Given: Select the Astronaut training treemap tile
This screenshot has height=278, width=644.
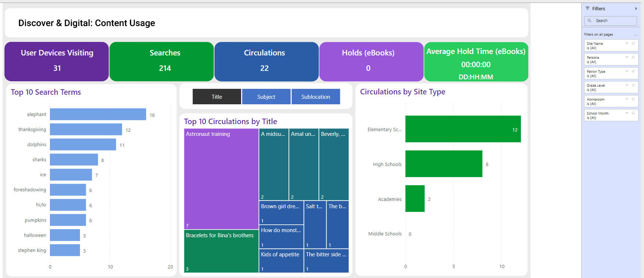Looking at the screenshot, I should 221,179.
